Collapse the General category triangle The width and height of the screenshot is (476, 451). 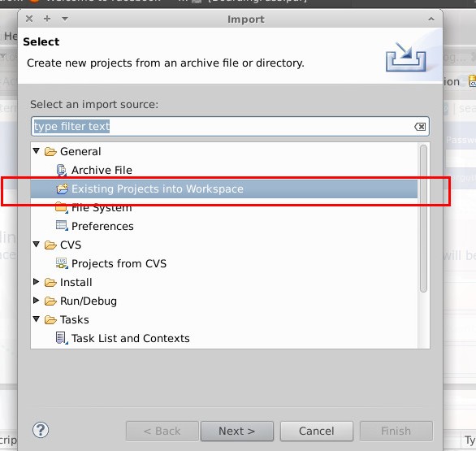pyautogui.click(x=37, y=150)
